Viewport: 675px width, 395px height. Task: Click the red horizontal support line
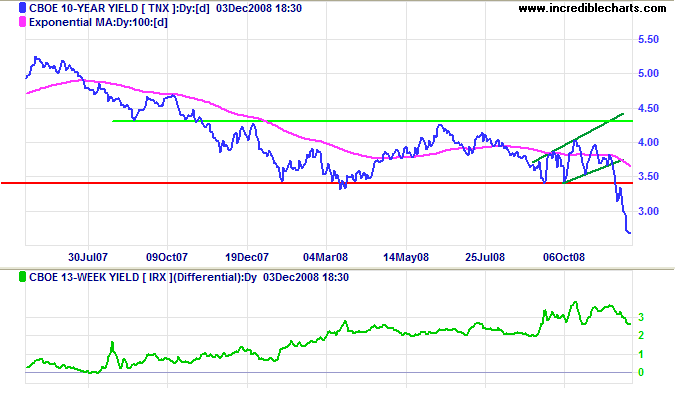(x=317, y=183)
